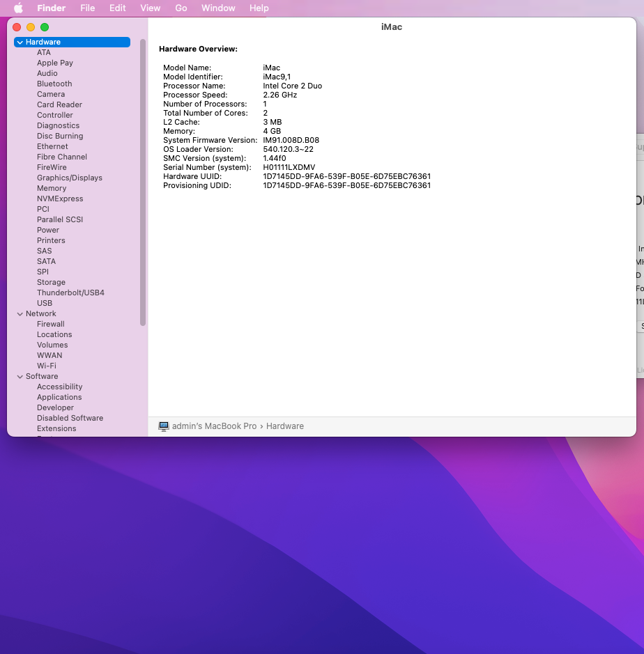Select SATA in the sidebar
The image size is (644, 654).
[46, 261]
